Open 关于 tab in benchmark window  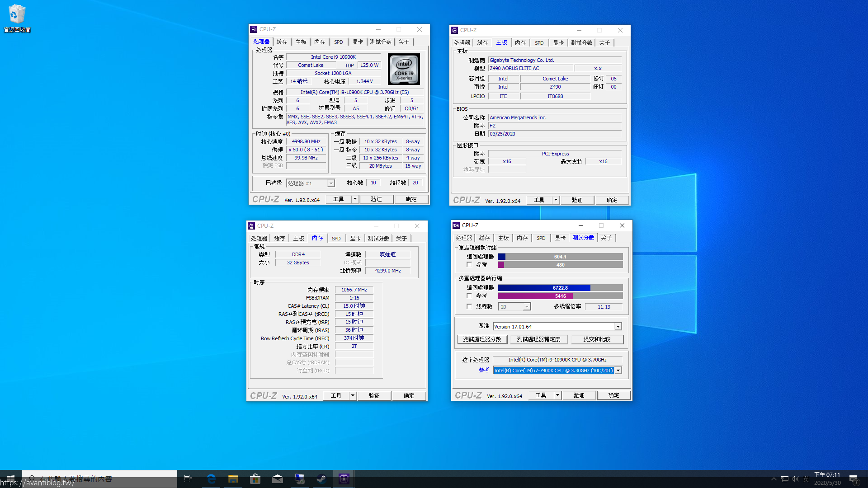click(606, 238)
